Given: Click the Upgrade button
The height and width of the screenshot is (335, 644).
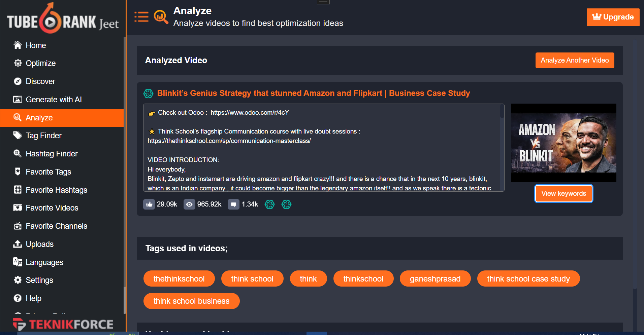Looking at the screenshot, I should [x=613, y=17].
